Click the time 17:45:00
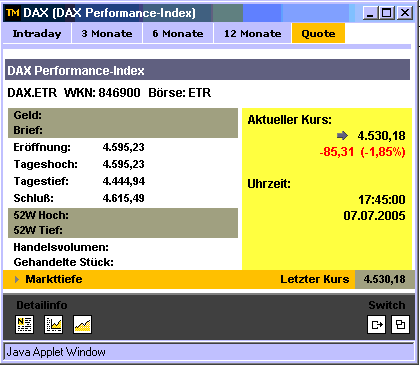This screenshot has width=420, height=365. pos(382,200)
